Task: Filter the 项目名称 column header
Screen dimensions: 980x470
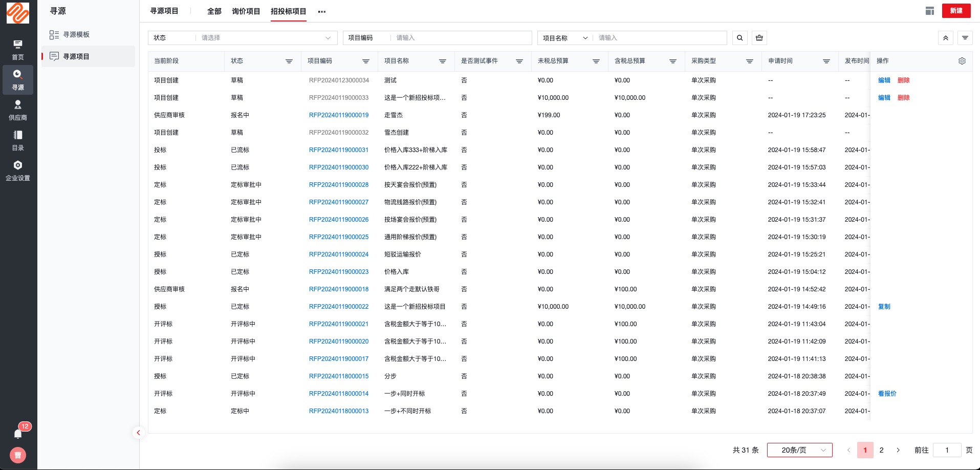Action: click(x=443, y=61)
